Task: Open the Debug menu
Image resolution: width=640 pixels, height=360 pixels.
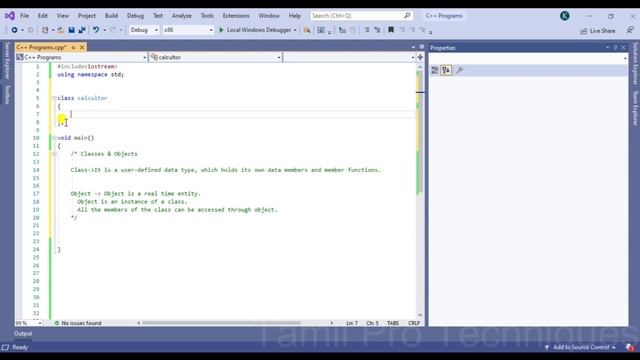Action: (x=135, y=16)
